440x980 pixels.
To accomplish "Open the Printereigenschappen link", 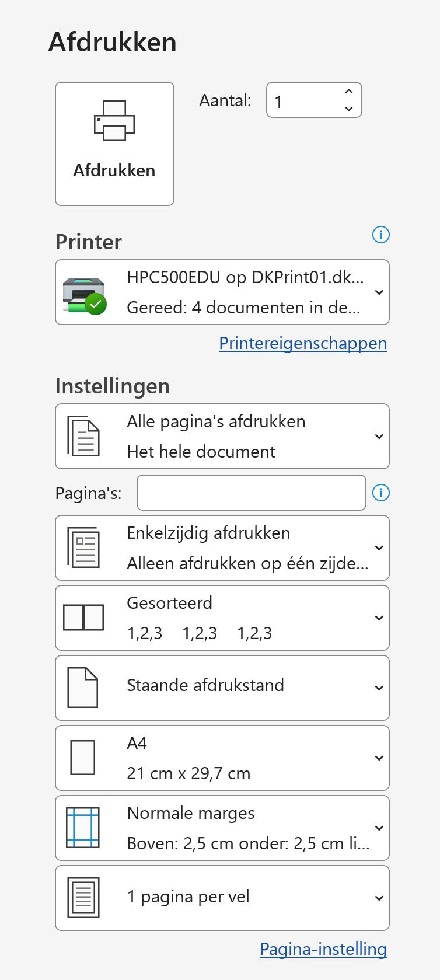I will pos(303,343).
